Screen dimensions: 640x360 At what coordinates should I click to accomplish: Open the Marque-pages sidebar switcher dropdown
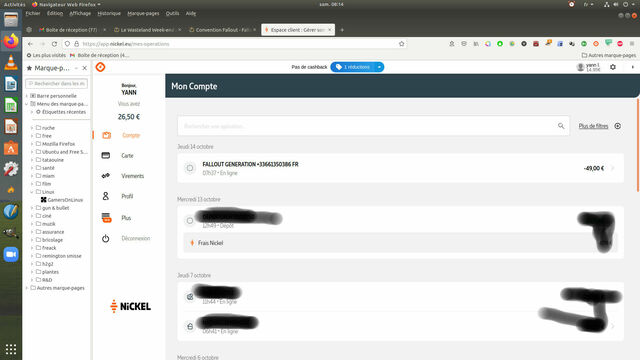[76, 68]
